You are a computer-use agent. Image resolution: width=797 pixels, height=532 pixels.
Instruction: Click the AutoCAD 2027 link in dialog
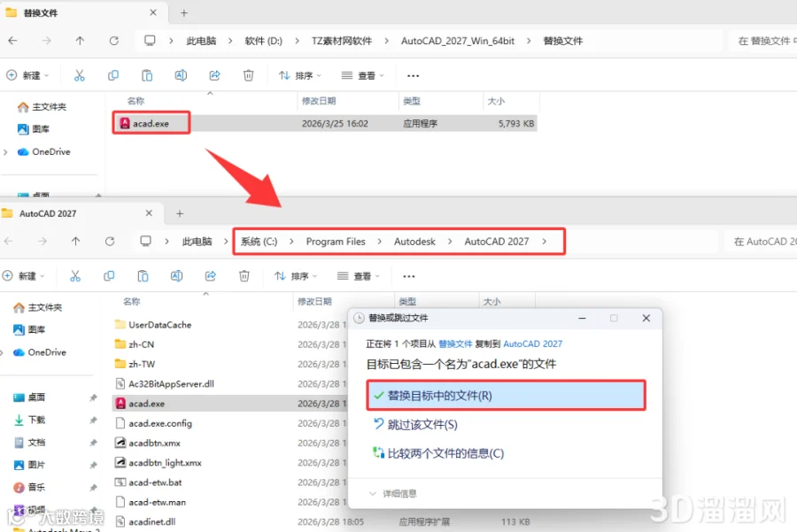[x=533, y=344]
